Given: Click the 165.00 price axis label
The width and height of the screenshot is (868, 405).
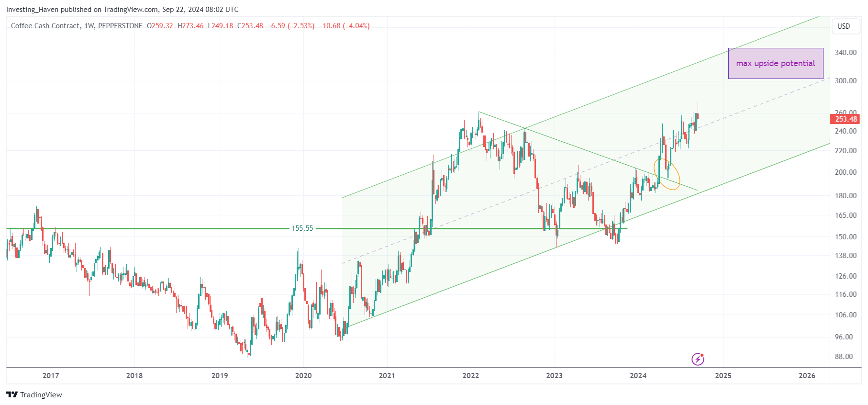Looking at the screenshot, I should pos(846,215).
